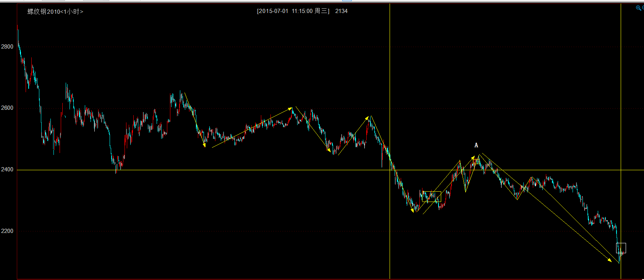This screenshot has height=280, width=644.
Task: Select the annotation label A on chart
Action: point(476,145)
